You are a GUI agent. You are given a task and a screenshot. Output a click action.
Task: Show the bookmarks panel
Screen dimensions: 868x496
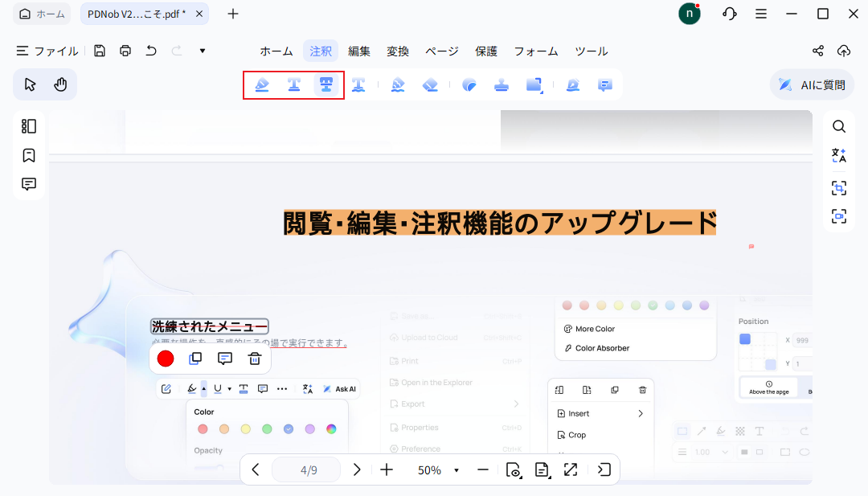(29, 154)
